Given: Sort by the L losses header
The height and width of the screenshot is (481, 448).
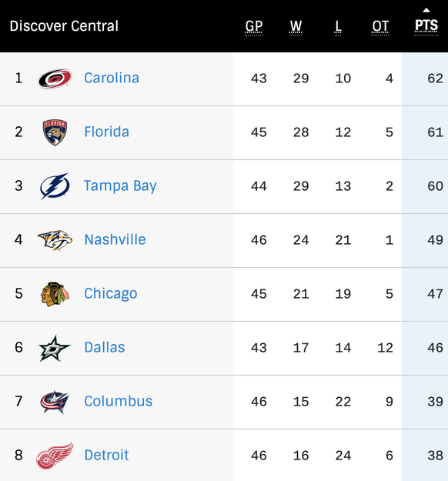Looking at the screenshot, I should pos(338,26).
